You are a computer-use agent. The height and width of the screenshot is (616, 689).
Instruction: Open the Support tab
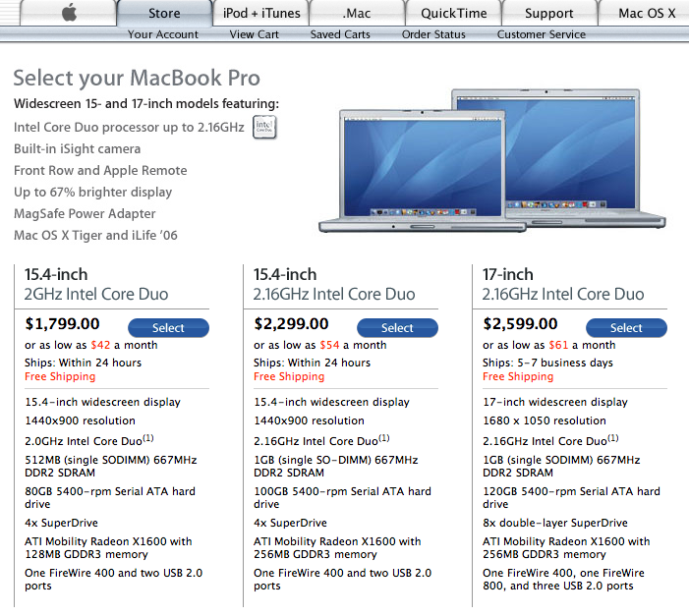(549, 13)
